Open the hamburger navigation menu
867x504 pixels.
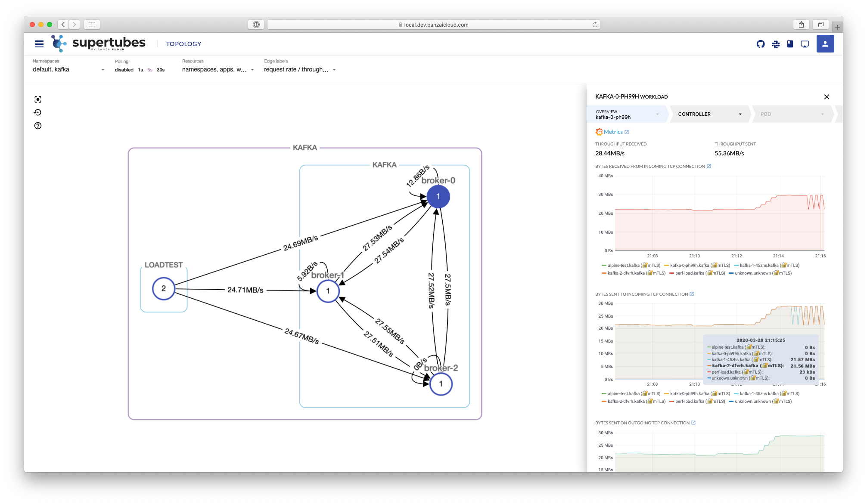[39, 44]
